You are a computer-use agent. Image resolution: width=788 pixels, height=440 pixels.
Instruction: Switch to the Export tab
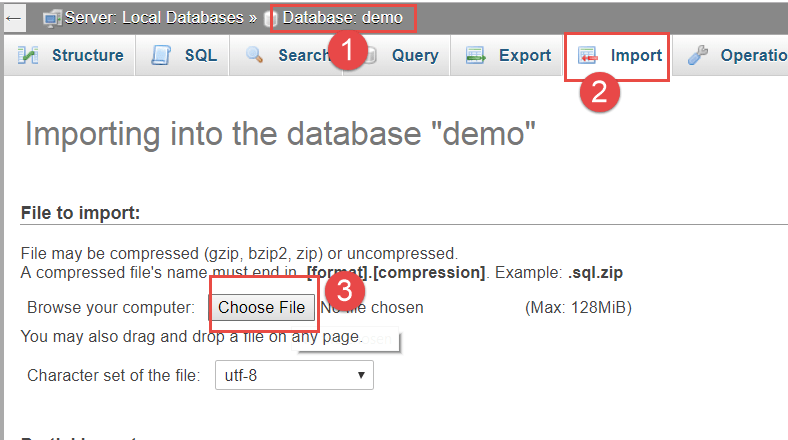point(524,56)
